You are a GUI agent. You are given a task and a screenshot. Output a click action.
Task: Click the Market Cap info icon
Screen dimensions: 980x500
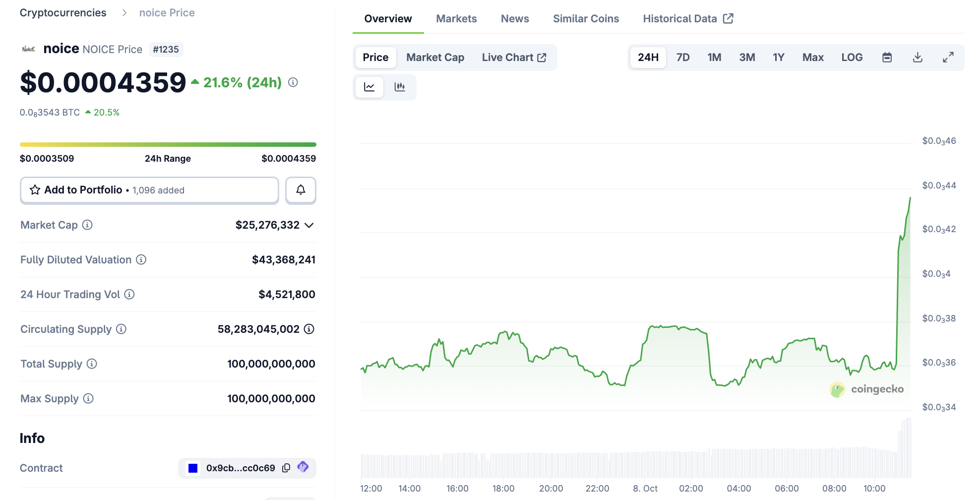pos(87,225)
